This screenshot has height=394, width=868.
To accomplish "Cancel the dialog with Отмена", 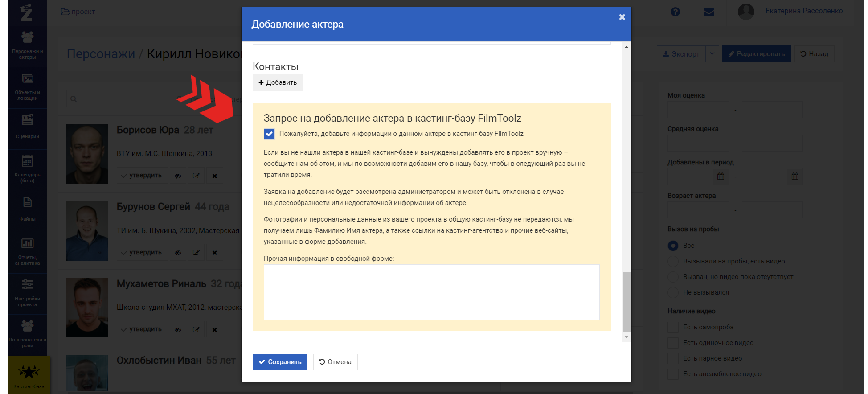I will (x=335, y=362).
